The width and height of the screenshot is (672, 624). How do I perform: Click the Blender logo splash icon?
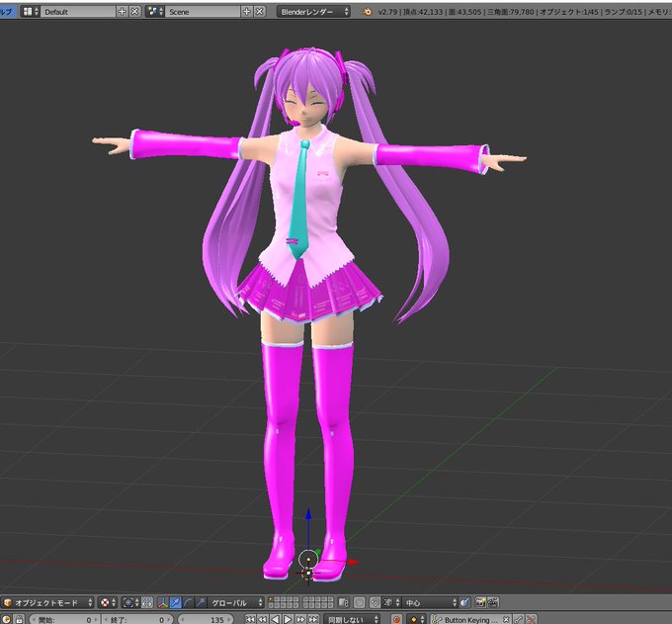[367, 12]
